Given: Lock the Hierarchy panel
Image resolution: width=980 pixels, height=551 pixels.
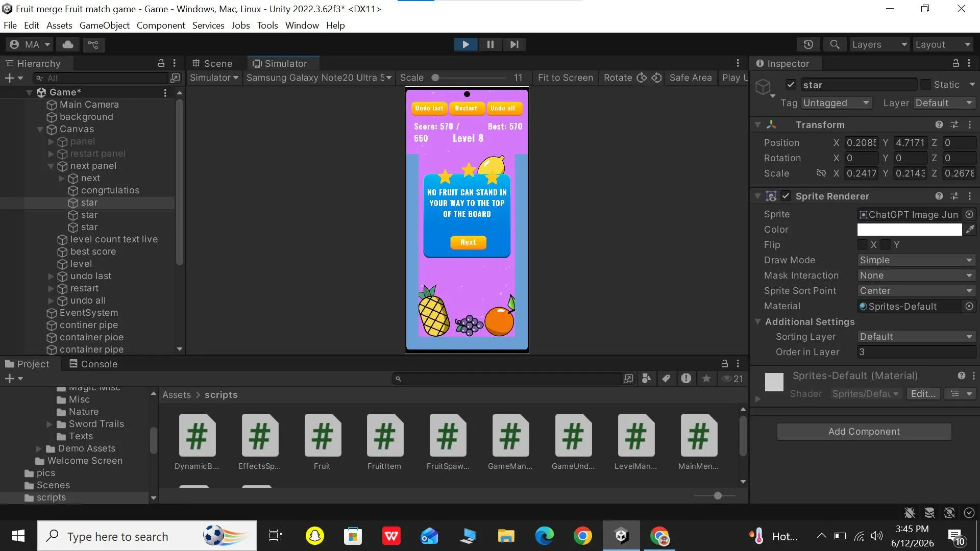Looking at the screenshot, I should [161, 63].
